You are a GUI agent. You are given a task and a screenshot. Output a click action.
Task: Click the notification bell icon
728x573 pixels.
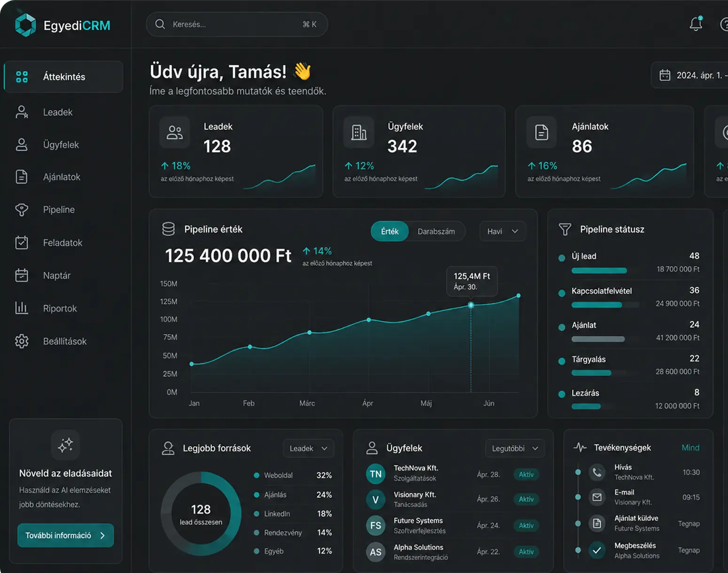696,24
